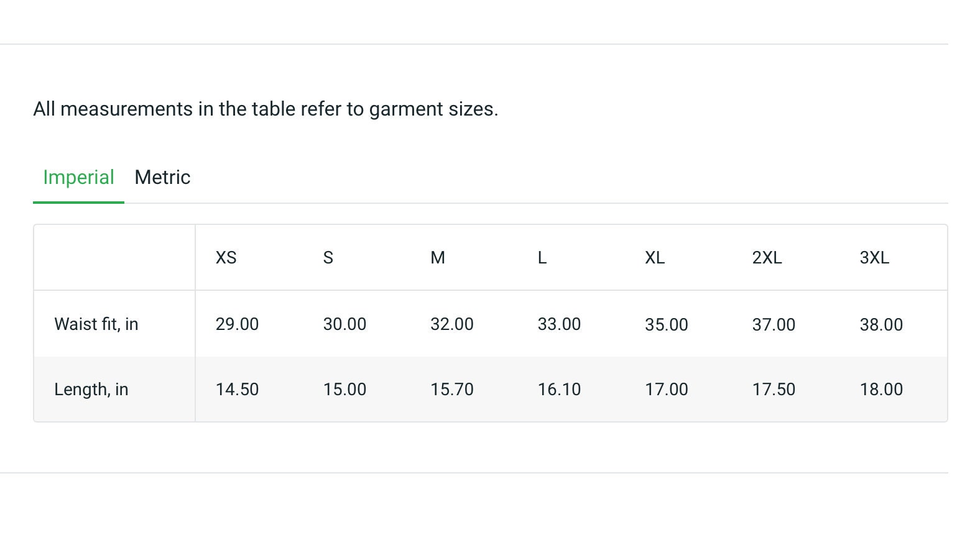Select the 38.00 waist value for 3XL
Image resolution: width=980 pixels, height=558 pixels.
tap(881, 325)
